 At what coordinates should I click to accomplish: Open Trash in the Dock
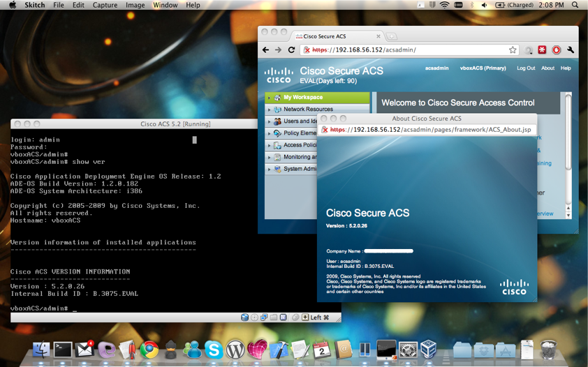(x=549, y=350)
